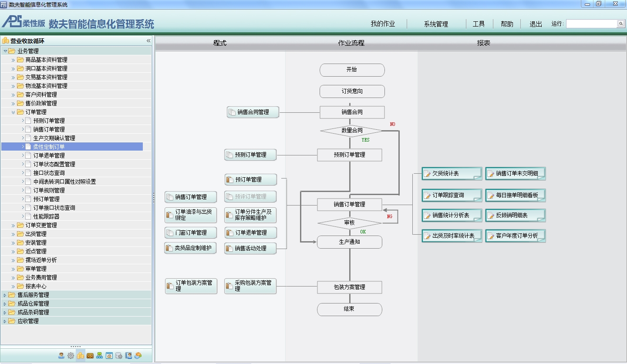Expand the 出货管理 folder
This screenshot has width=627, height=364.
point(13,234)
